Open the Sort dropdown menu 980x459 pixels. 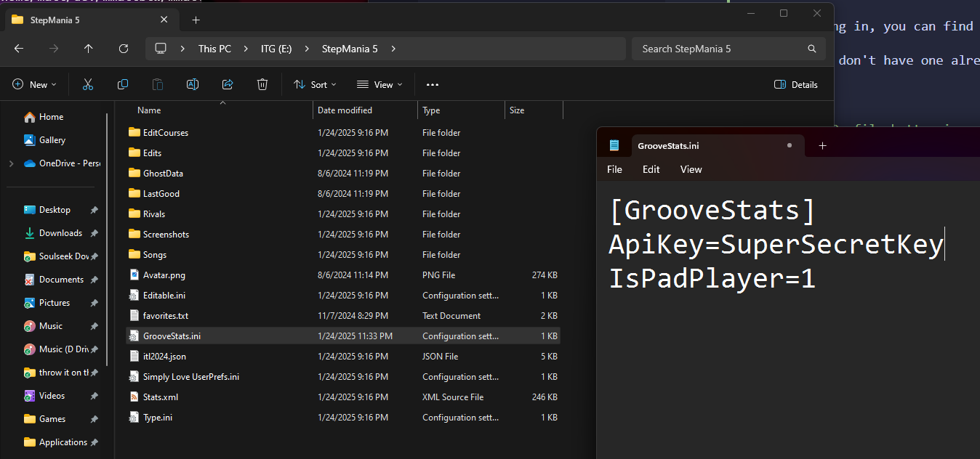(315, 84)
